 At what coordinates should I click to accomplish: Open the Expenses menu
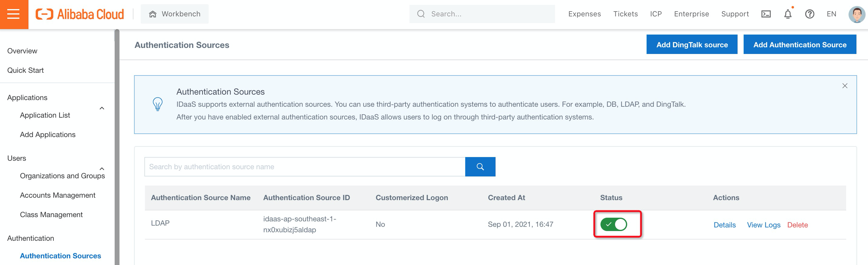pyautogui.click(x=584, y=14)
